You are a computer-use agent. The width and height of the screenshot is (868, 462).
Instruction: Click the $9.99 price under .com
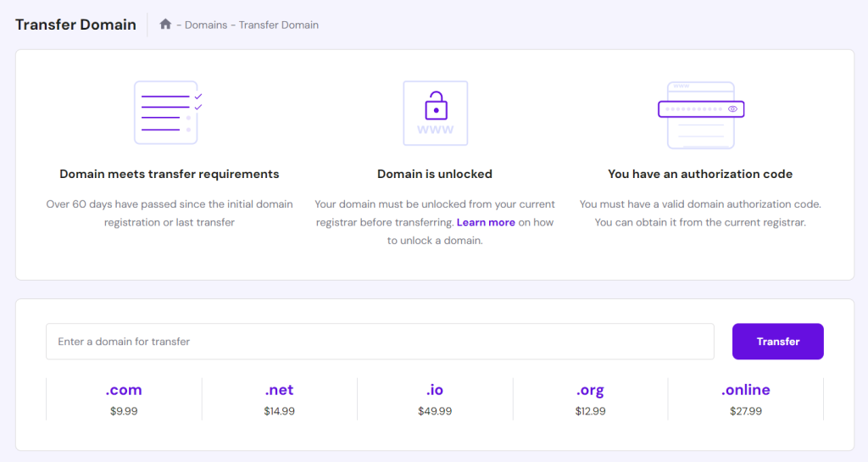tap(124, 411)
